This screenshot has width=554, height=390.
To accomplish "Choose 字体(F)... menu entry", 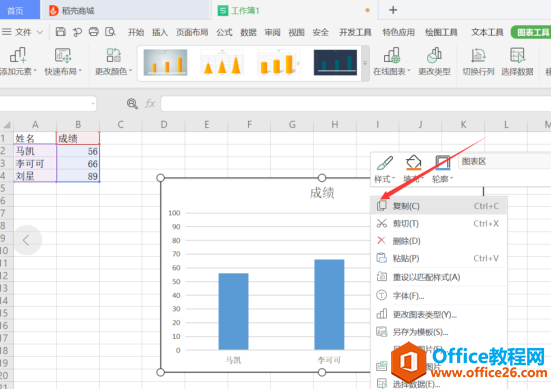I will tap(439, 295).
